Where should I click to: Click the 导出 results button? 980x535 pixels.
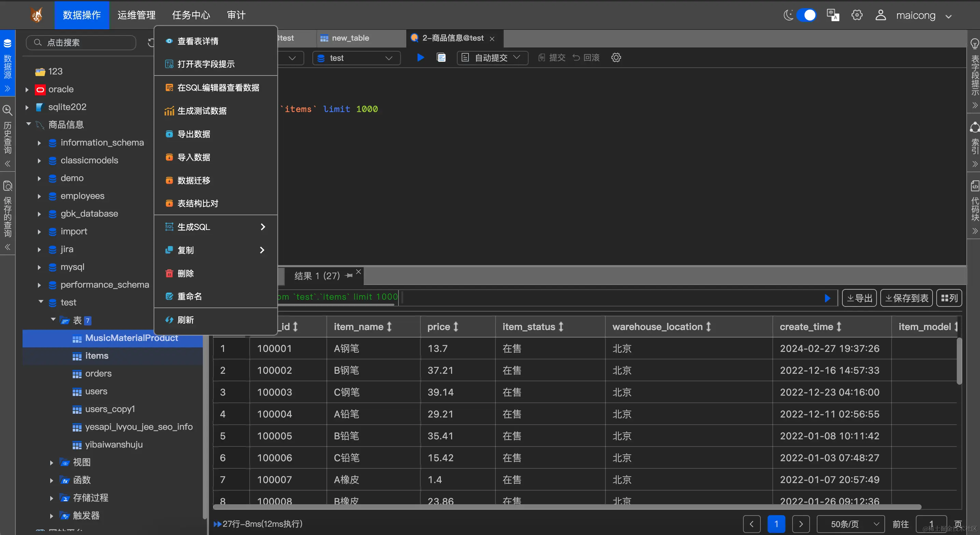pos(859,298)
